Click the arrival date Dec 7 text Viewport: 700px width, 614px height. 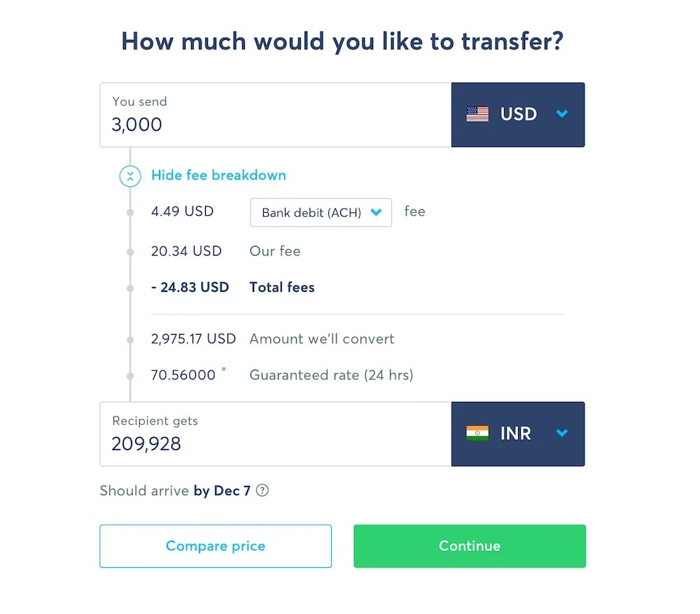tap(232, 491)
